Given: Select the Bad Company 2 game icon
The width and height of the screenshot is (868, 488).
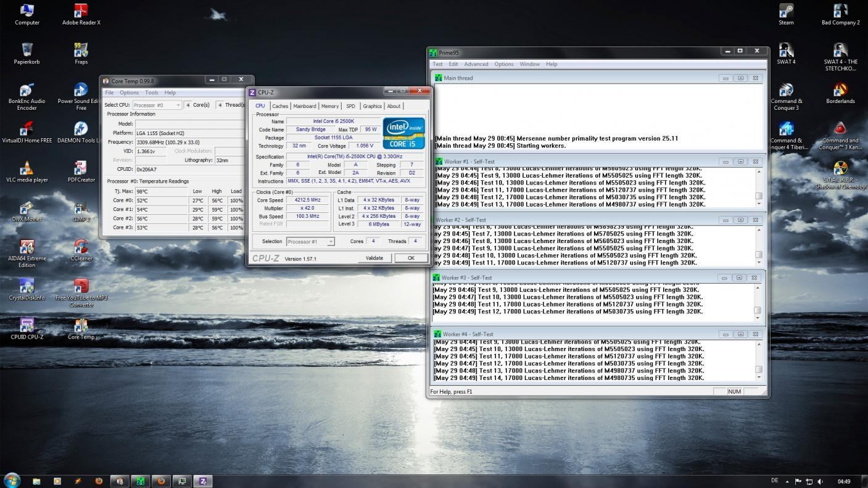Looking at the screenshot, I should (840, 14).
